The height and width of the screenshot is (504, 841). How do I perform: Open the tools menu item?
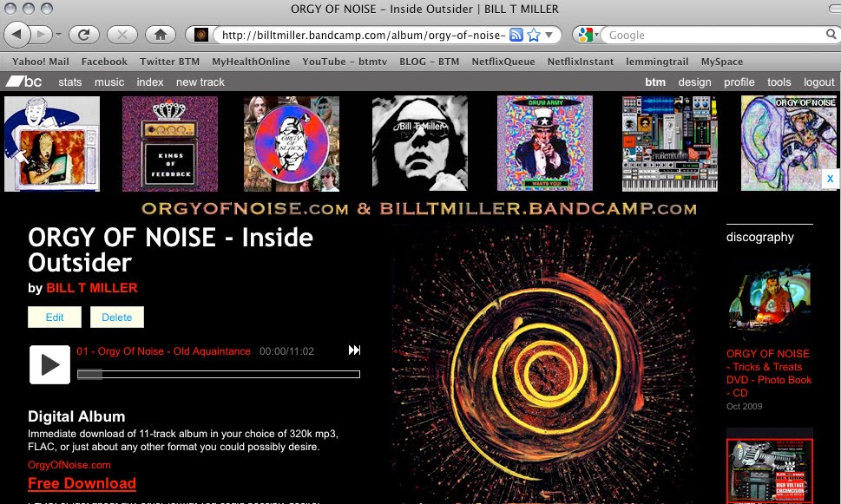pos(779,82)
